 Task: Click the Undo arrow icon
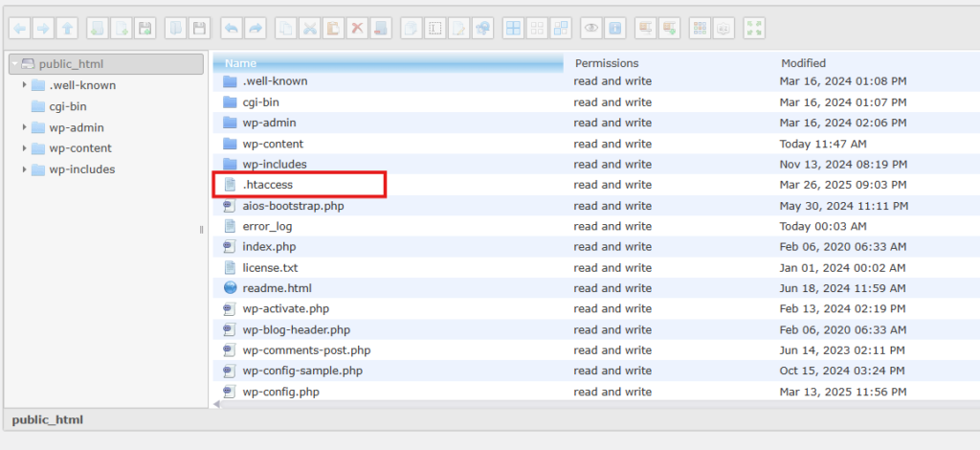coord(231,29)
